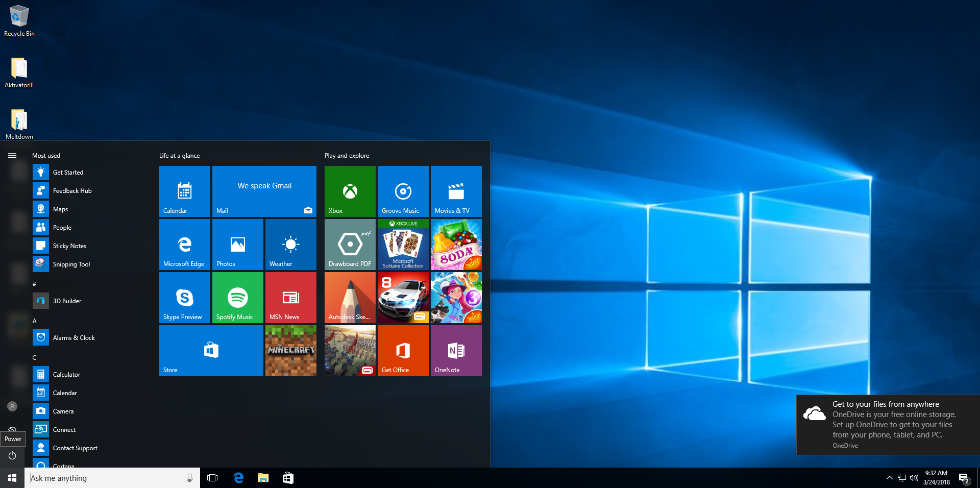This screenshot has height=488, width=980.
Task: Open the Skype Preview tile
Action: point(185,298)
